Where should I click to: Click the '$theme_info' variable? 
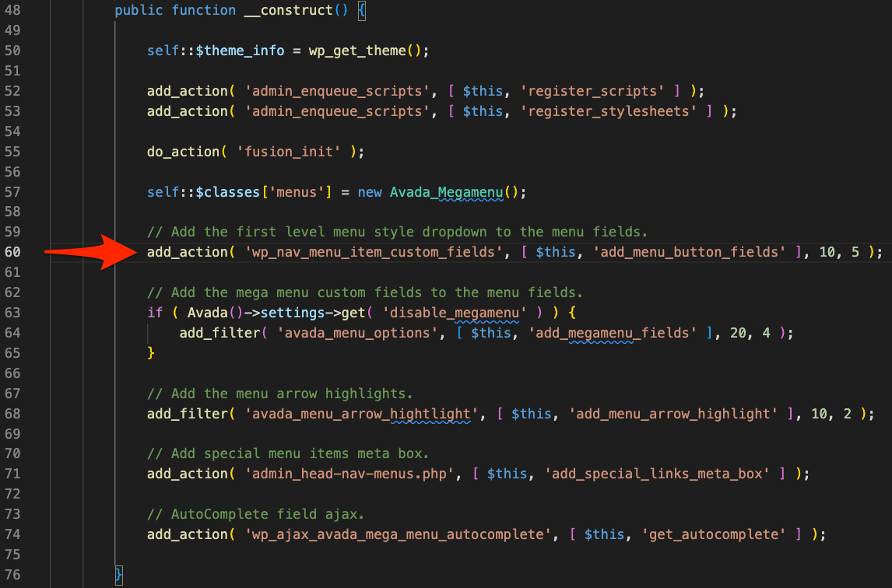point(240,51)
